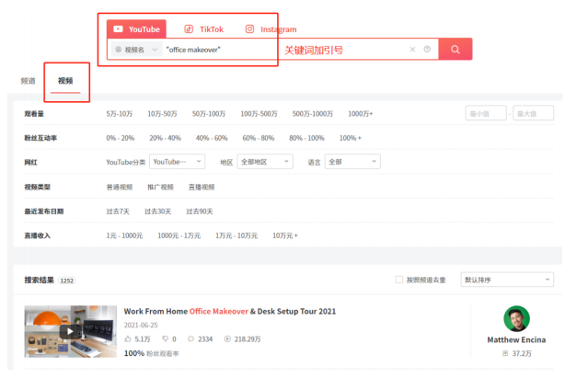Open the 默认排序 sort dropdown
Image resolution: width=588 pixels, height=378 pixels.
point(507,280)
